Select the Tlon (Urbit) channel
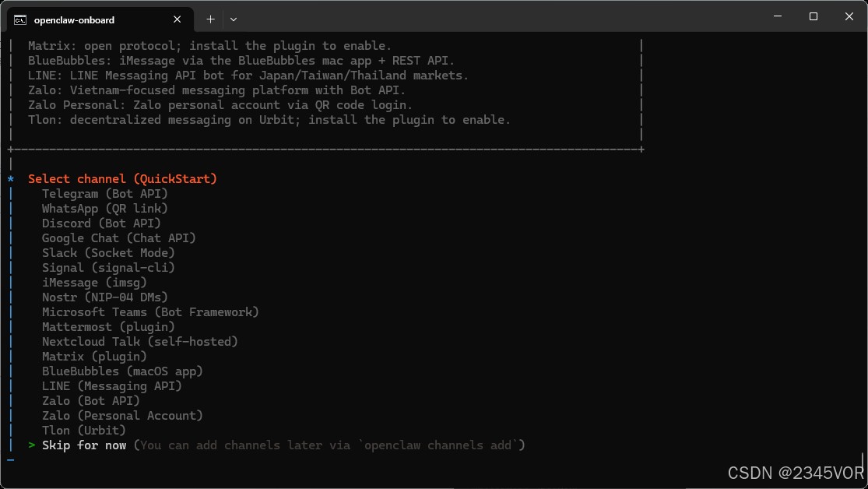The image size is (868, 489). (84, 431)
